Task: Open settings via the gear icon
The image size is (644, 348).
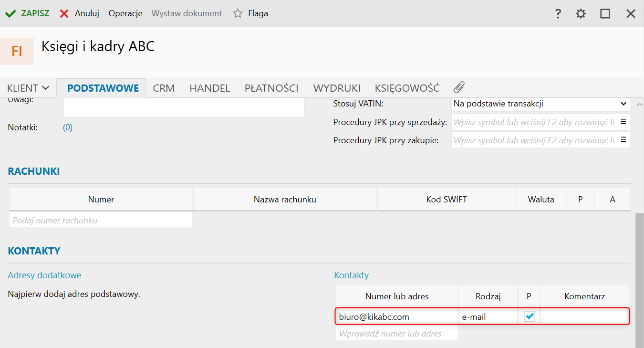Action: click(581, 14)
